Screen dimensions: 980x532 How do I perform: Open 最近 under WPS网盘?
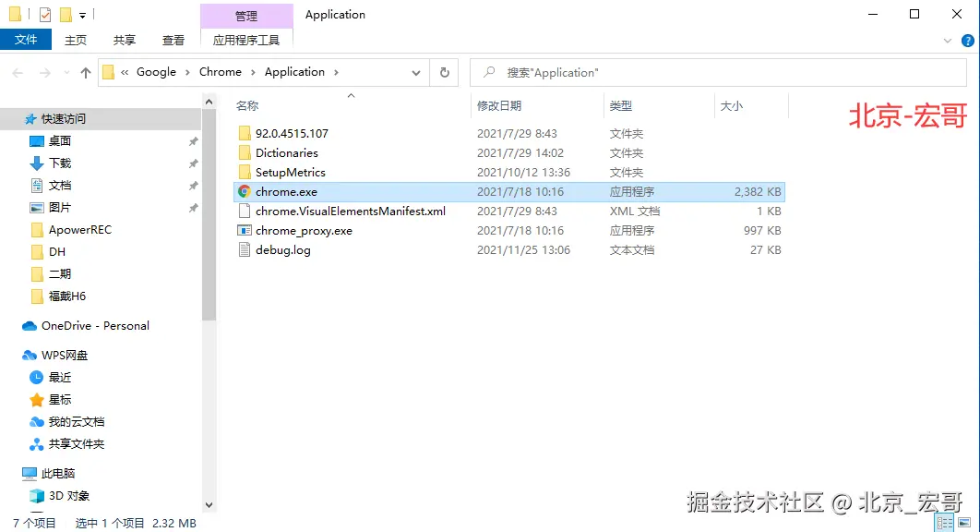[x=60, y=378]
